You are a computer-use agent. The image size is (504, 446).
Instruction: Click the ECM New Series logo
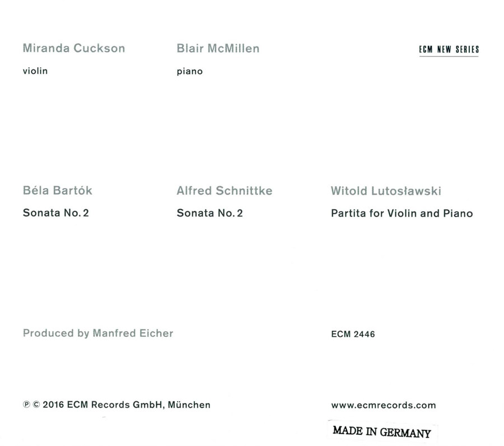tap(449, 50)
